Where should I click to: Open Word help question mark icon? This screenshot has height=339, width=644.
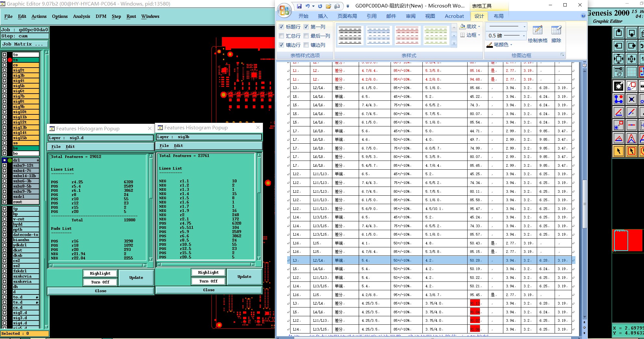click(583, 16)
